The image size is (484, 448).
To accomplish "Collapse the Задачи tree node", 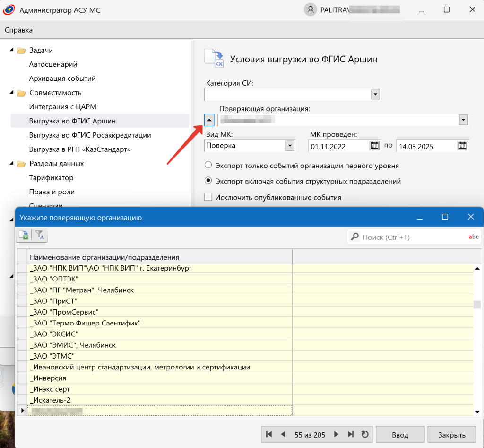I will (12, 50).
